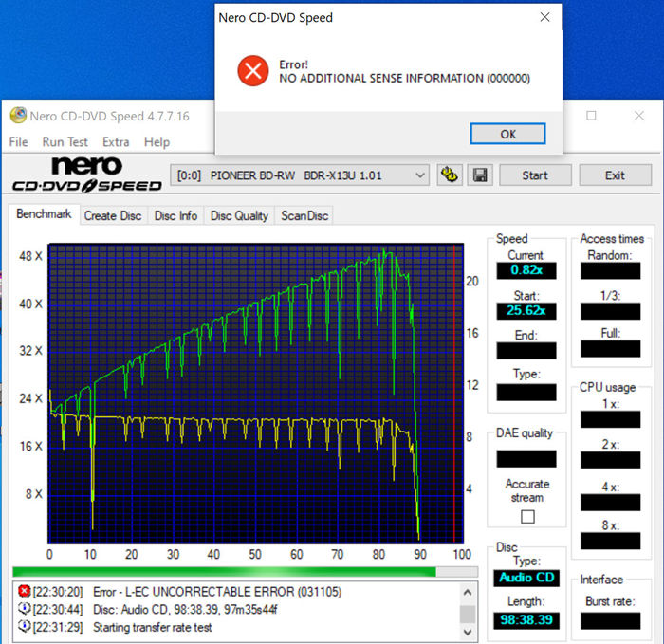Screen dimensions: 664x644
Task: Click the green test progress bar
Action: [224, 572]
